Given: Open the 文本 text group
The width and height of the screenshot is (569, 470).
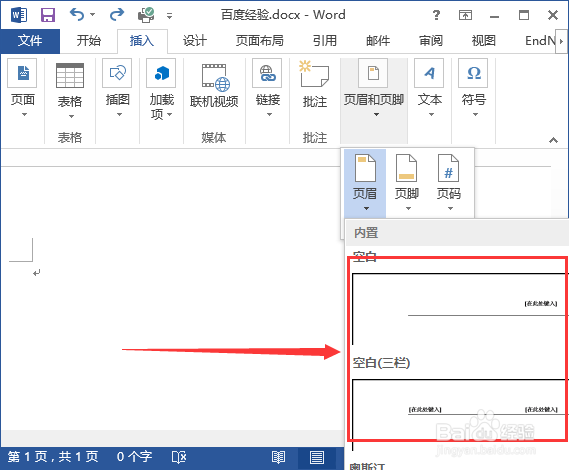Looking at the screenshot, I should tap(430, 88).
